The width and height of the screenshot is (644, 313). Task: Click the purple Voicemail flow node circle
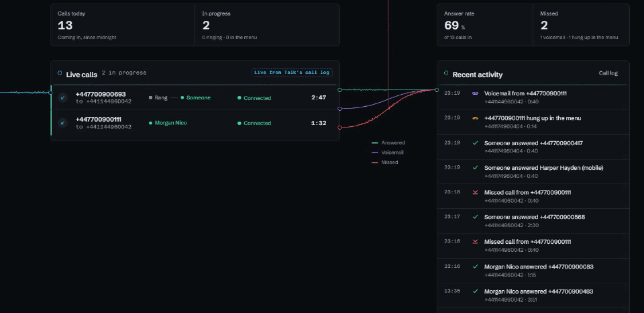point(339,109)
